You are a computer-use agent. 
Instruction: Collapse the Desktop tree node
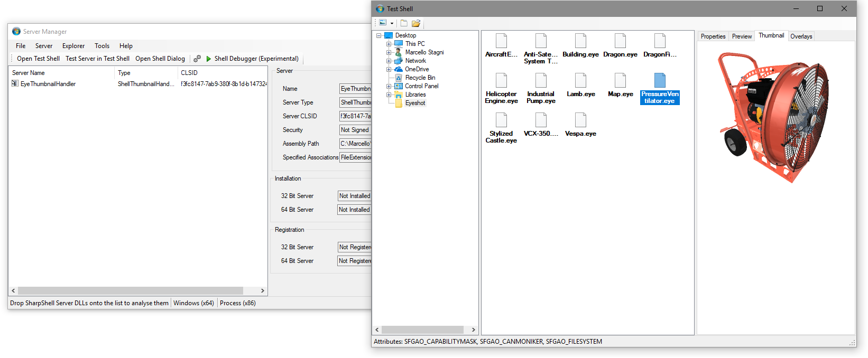point(379,35)
